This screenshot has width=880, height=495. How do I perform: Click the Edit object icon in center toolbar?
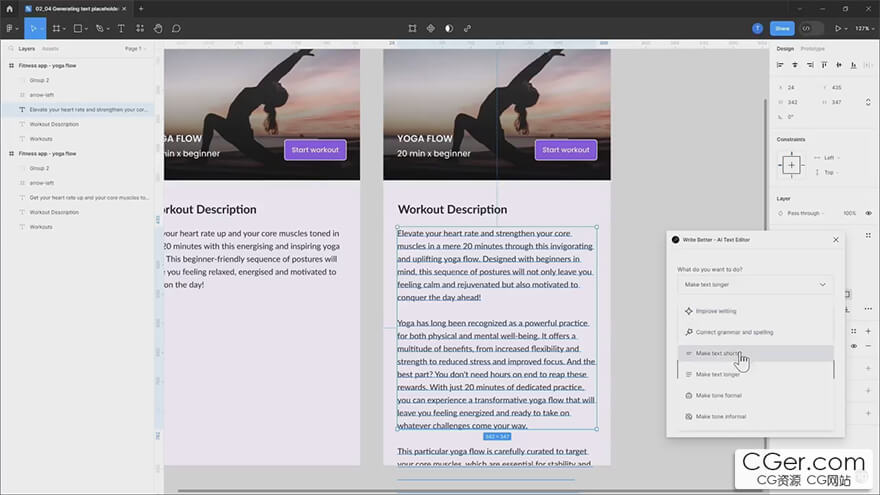click(412, 28)
